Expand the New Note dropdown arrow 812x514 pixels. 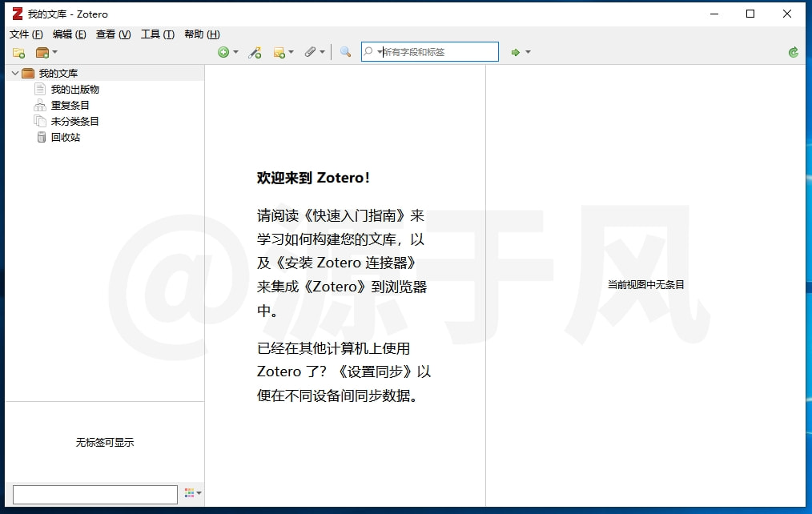click(291, 52)
